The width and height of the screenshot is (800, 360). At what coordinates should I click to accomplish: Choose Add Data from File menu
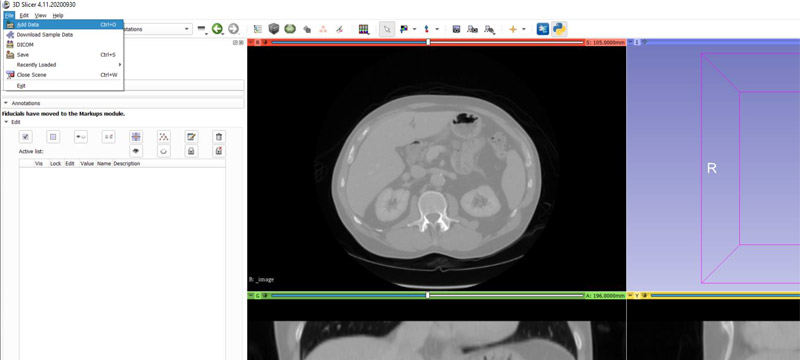(x=64, y=24)
